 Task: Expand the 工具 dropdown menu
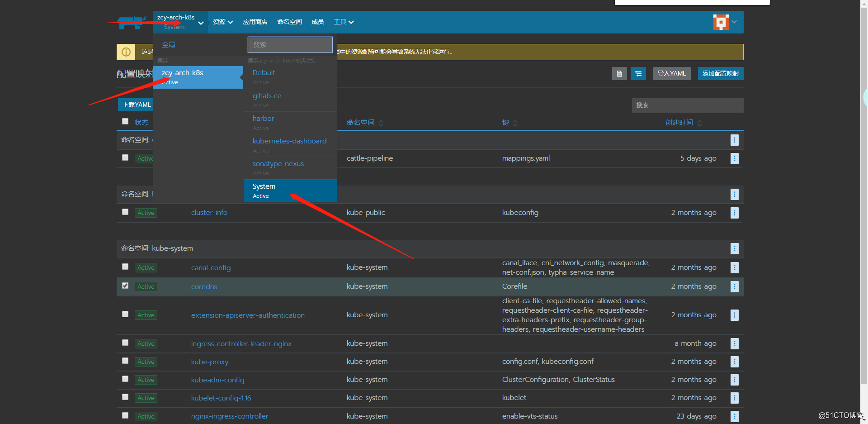[x=344, y=22]
